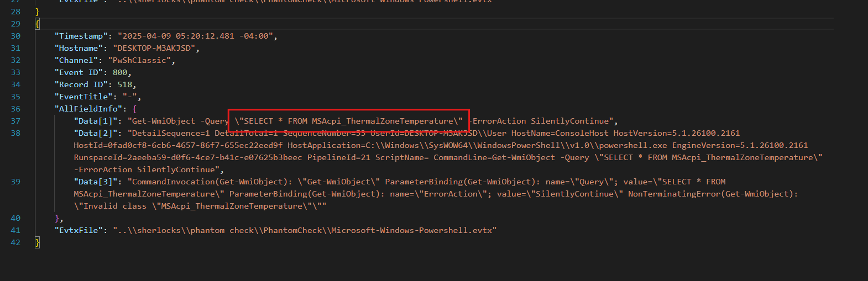Screen dimensions: 868x281
Task: Click line number 38 in the gutter
Action: pos(15,133)
